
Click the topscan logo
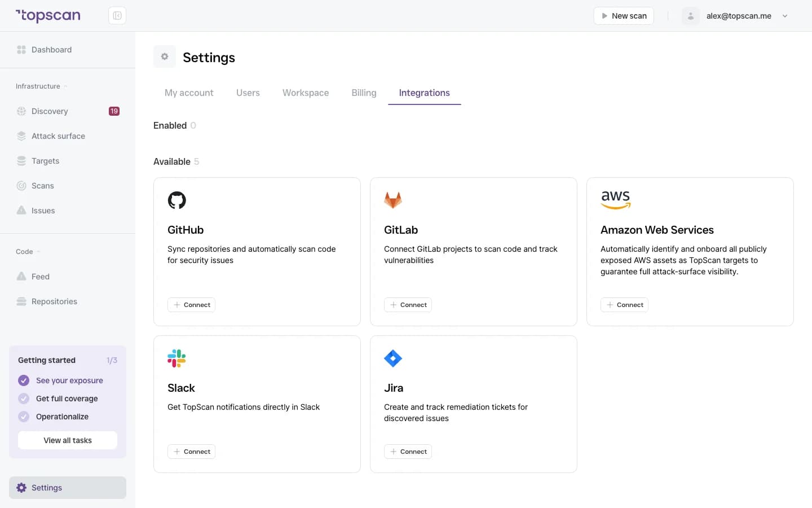[48, 16]
